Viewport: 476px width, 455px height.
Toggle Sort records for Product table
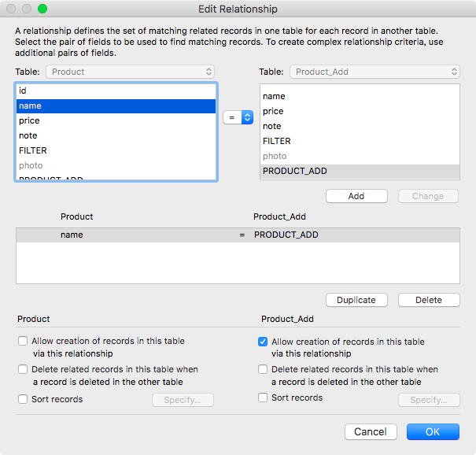coord(23,399)
